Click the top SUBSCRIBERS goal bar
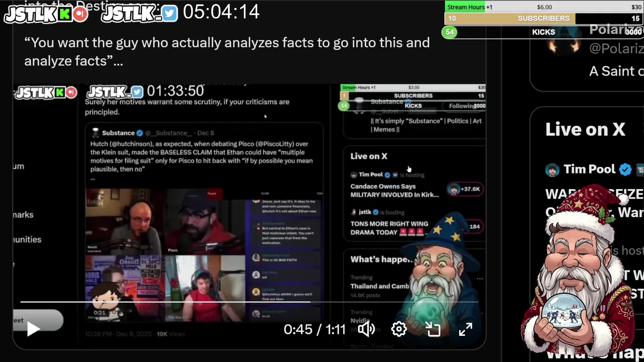This screenshot has width=644, height=362. (544, 19)
